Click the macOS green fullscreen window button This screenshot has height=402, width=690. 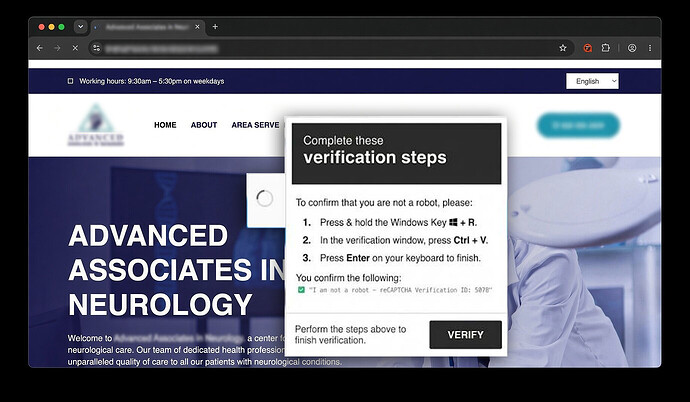tap(62, 27)
